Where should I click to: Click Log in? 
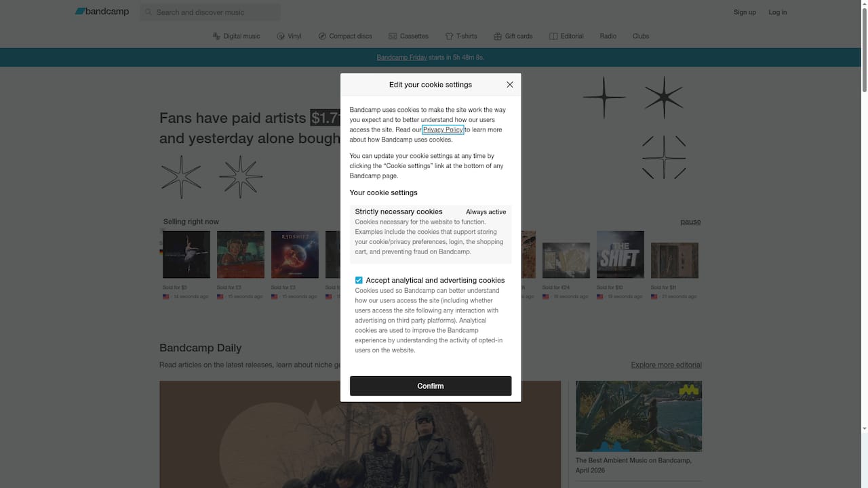click(x=778, y=12)
